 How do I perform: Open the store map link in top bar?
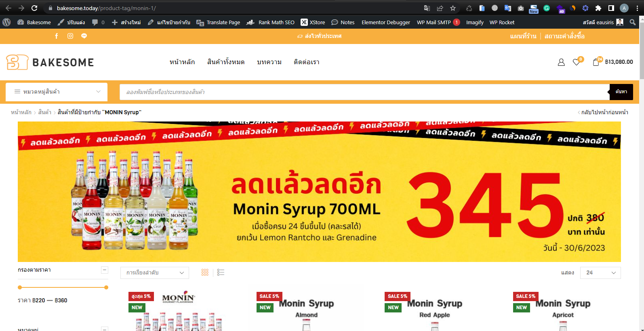523,36
